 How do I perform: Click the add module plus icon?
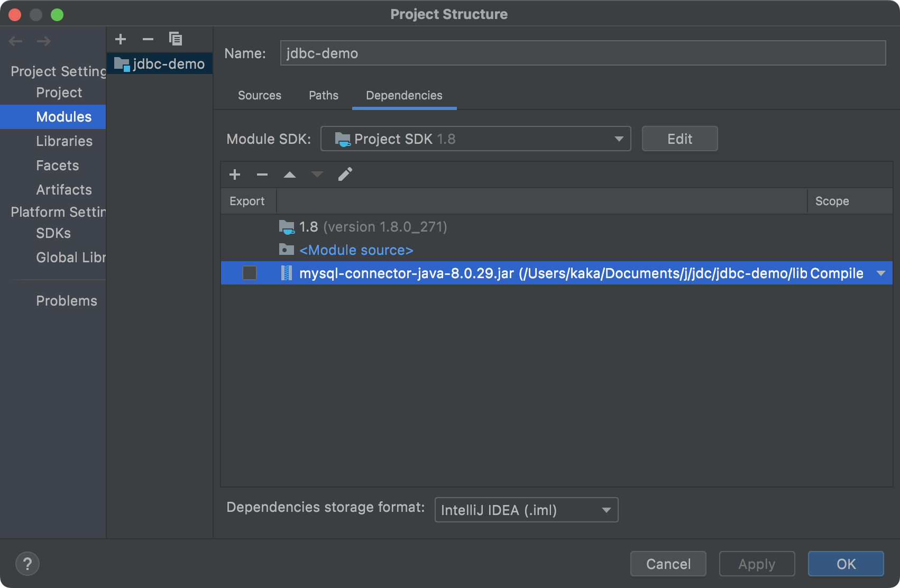click(x=121, y=39)
